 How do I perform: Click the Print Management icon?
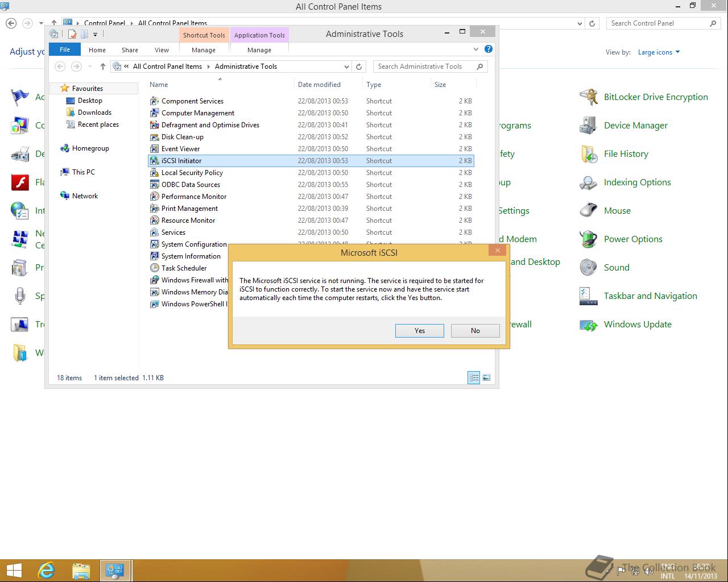pyautogui.click(x=154, y=208)
